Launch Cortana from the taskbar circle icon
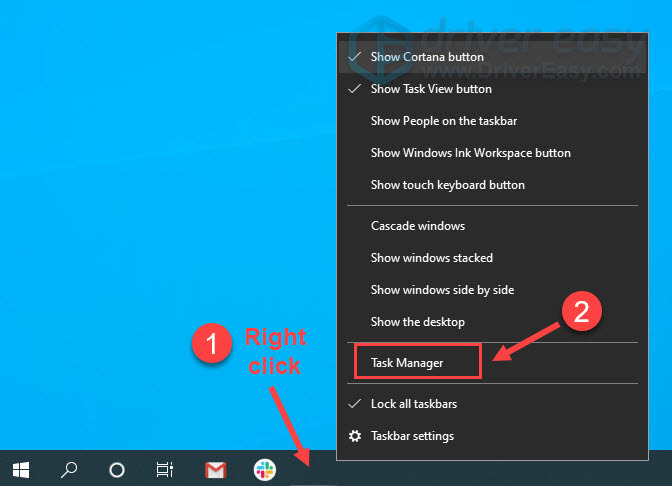The height and width of the screenshot is (486, 672). click(117, 468)
